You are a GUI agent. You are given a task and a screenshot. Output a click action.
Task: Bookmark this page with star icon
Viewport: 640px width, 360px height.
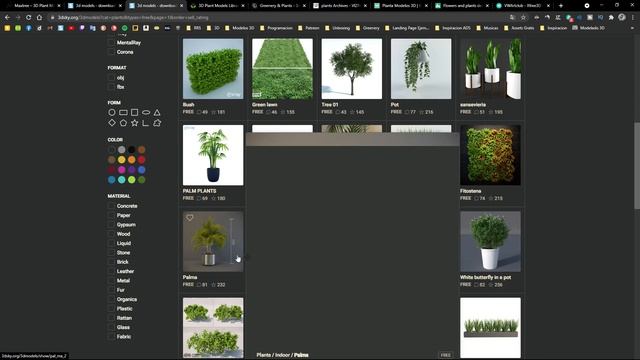click(523, 18)
